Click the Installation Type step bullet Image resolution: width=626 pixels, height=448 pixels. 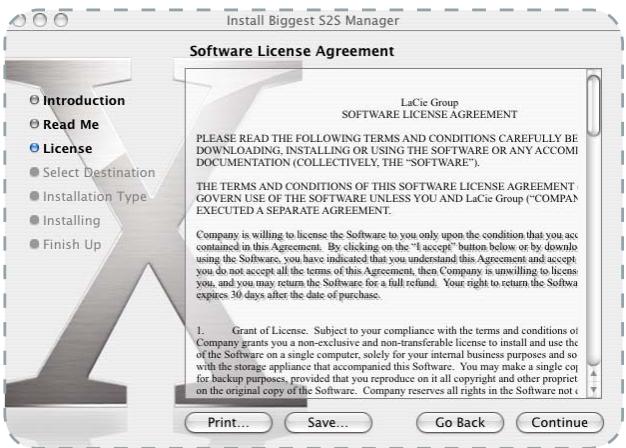pyautogui.click(x=34, y=196)
